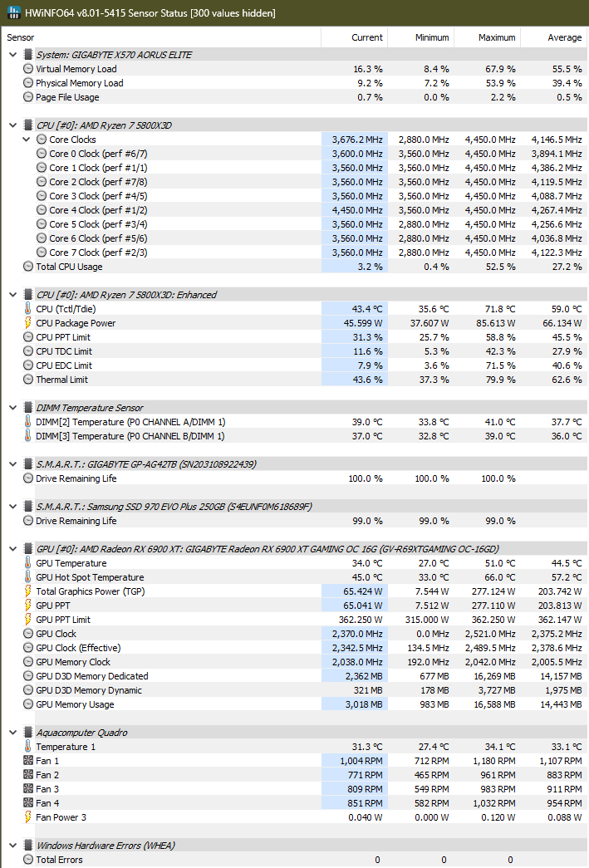Click the Sensor column header

161,37
